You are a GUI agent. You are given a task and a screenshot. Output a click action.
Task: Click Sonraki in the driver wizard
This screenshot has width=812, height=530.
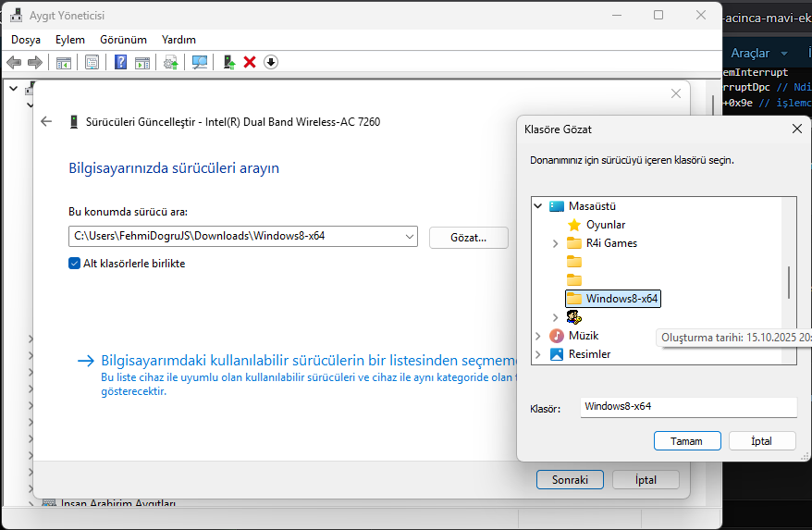570,480
